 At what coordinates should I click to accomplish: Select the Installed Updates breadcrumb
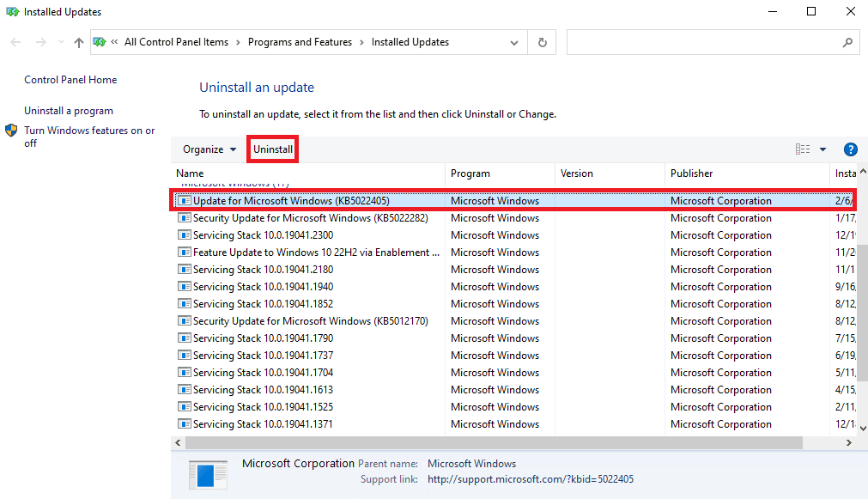coord(410,42)
